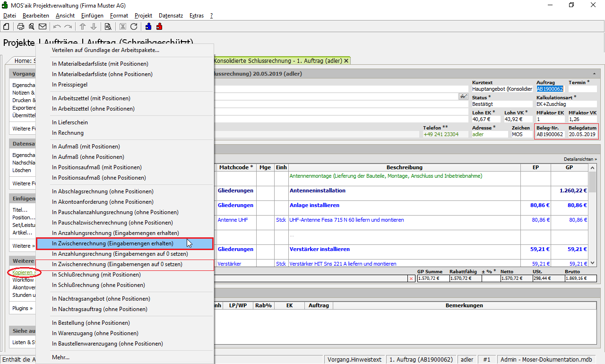
Task: Click the blue puzzle piece icon
Action: (148, 26)
